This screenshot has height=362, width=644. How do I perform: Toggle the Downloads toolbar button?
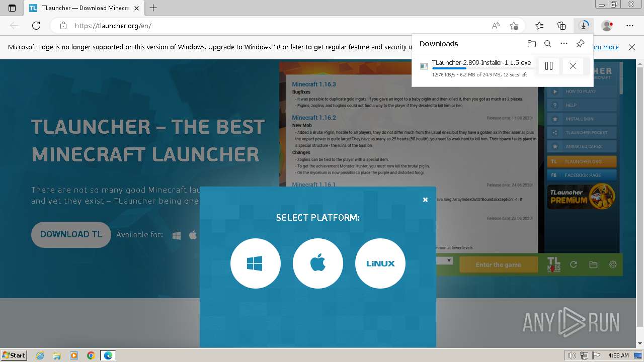click(x=584, y=25)
